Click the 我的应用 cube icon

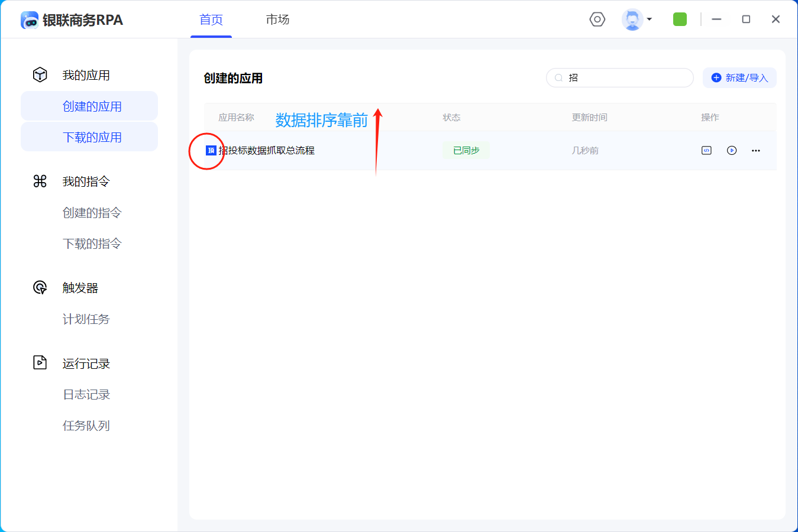point(40,75)
